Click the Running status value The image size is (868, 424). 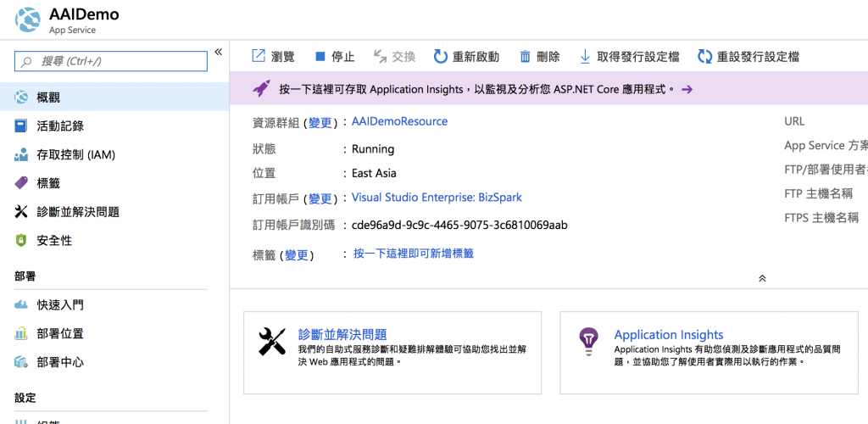click(373, 149)
